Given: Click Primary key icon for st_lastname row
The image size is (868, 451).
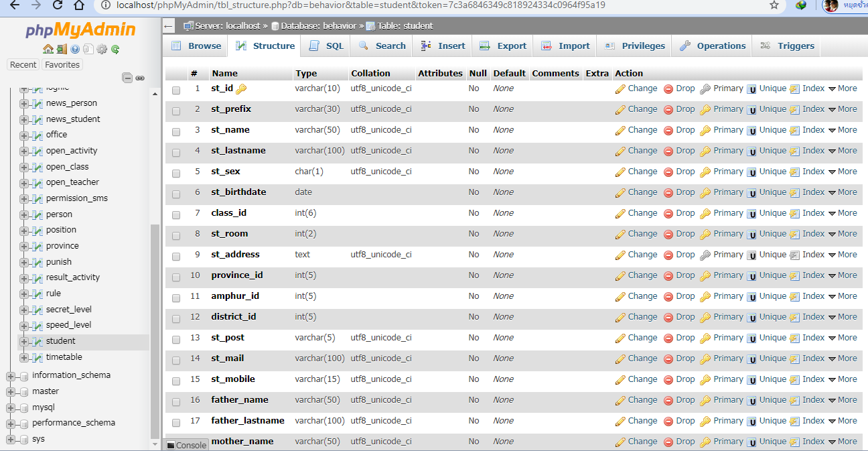Looking at the screenshot, I should 705,151.
